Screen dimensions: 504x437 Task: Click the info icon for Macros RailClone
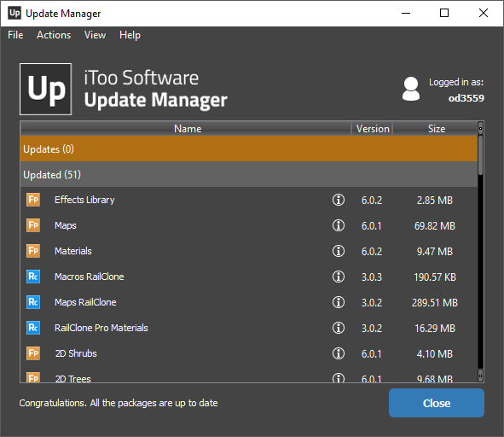click(339, 277)
